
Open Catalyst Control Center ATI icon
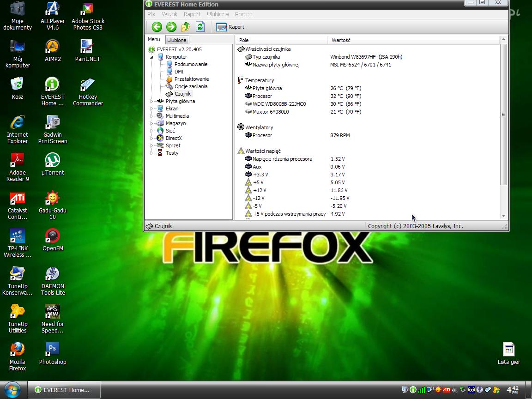coord(17,205)
